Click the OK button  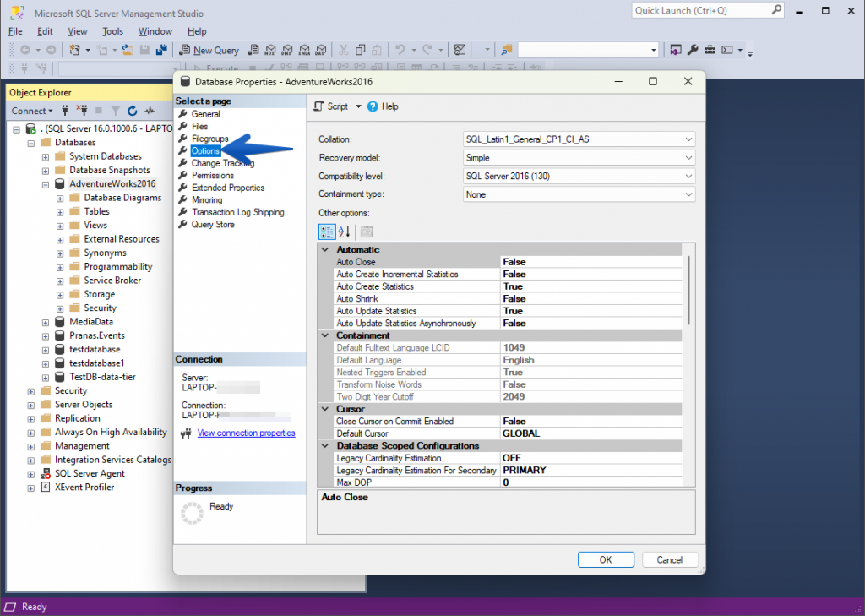pos(606,559)
